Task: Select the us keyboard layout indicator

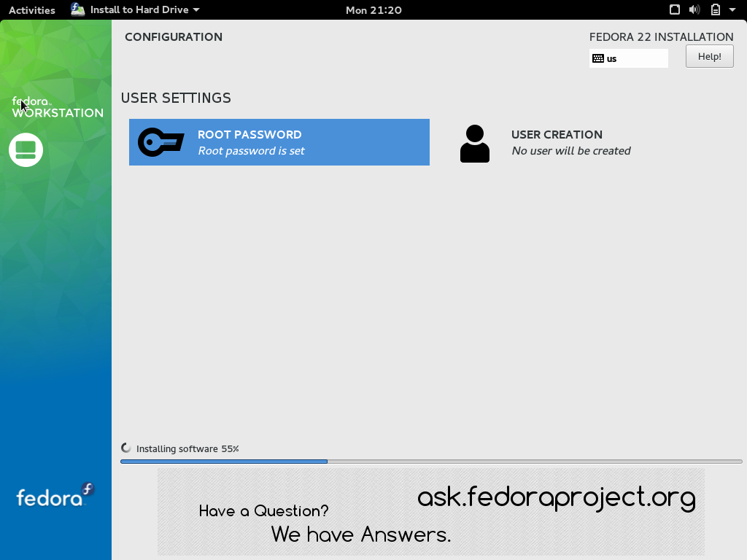Action: point(628,58)
